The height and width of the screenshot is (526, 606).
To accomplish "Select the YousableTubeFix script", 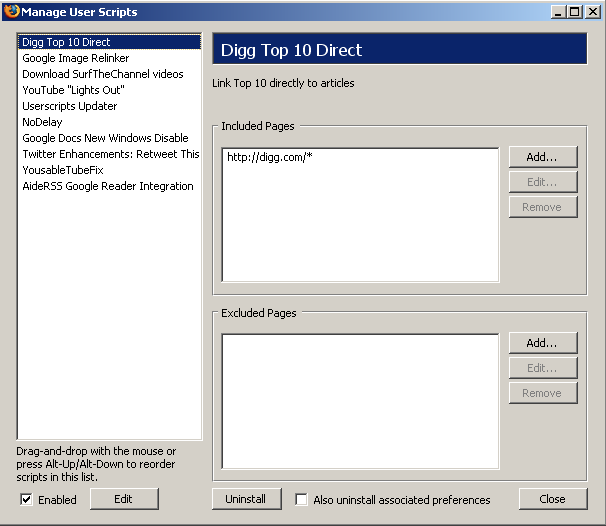I will tap(109, 170).
